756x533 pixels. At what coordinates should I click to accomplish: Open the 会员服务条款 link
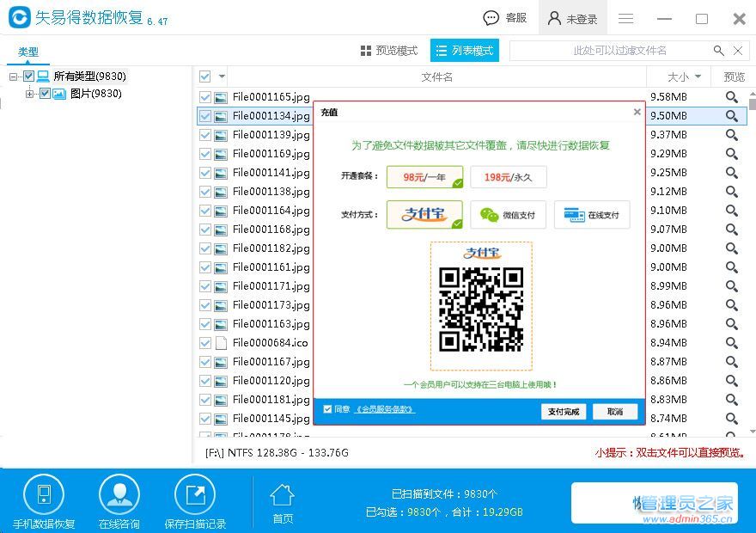click(x=385, y=409)
